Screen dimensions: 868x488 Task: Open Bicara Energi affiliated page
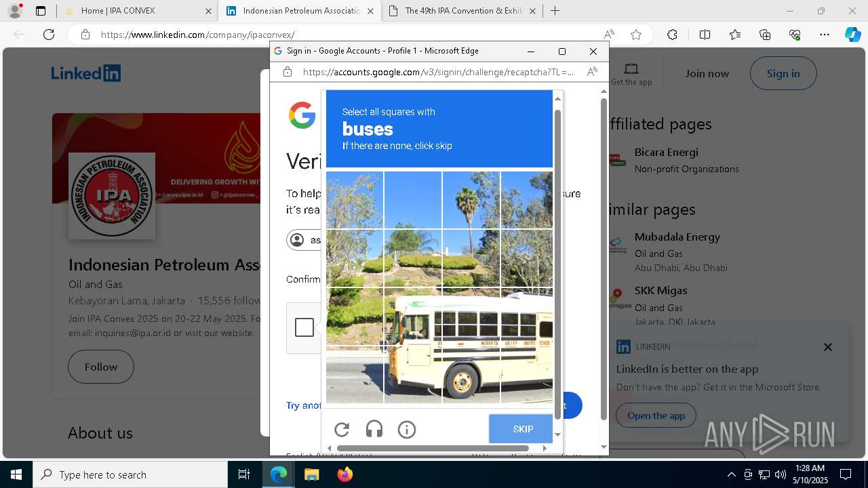tap(666, 152)
